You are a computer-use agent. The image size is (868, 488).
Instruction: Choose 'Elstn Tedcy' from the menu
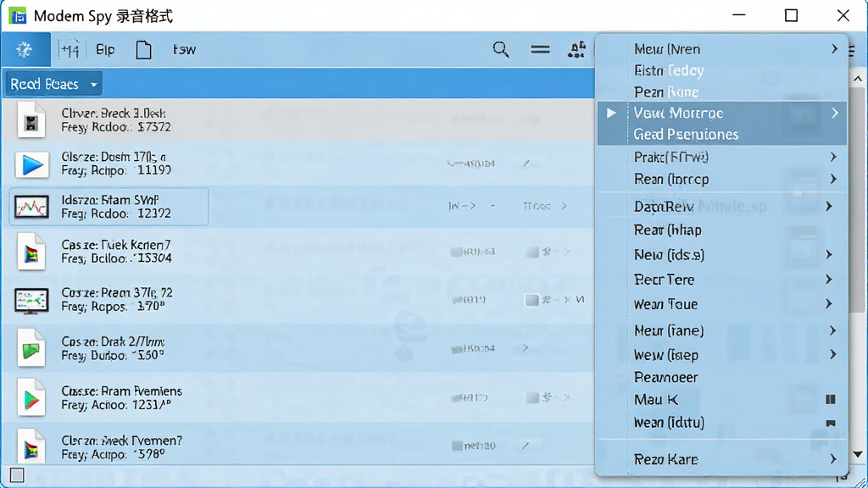pyautogui.click(x=669, y=70)
